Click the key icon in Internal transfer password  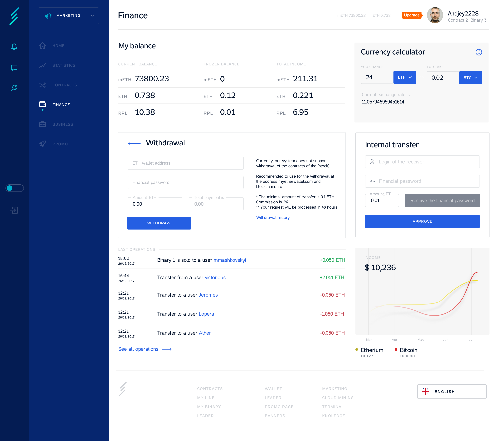point(372,181)
